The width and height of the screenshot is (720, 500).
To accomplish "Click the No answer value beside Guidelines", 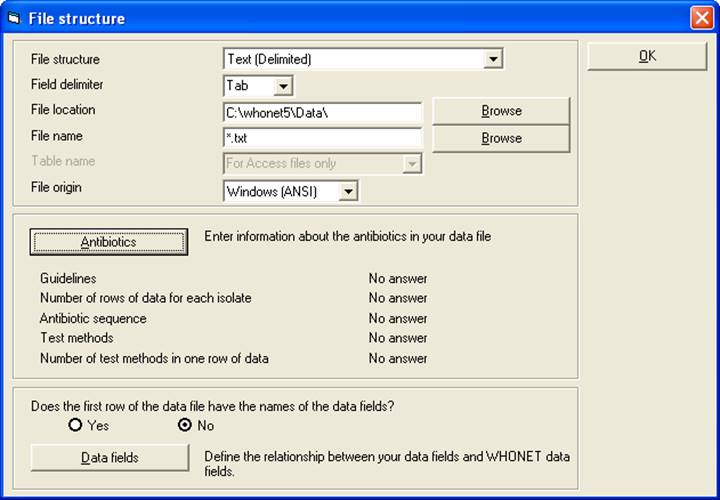I will 398,279.
